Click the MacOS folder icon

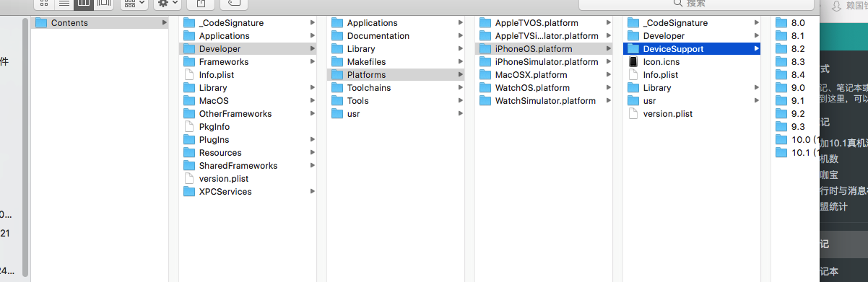click(x=189, y=101)
